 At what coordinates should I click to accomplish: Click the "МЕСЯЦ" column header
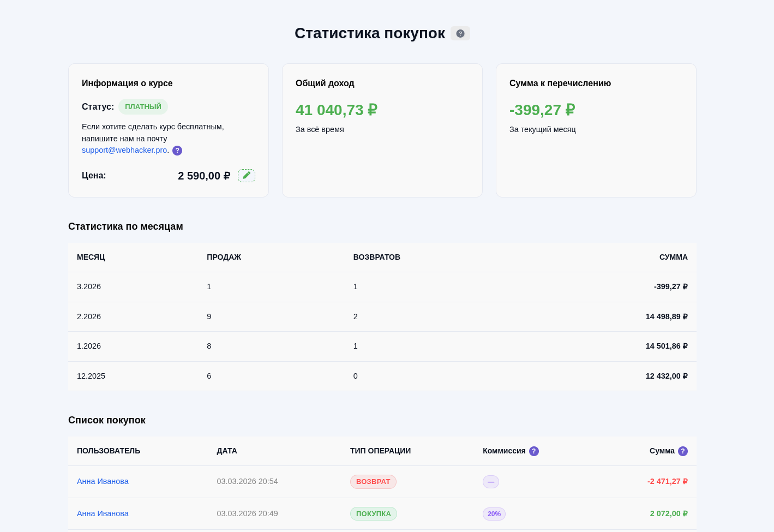coord(91,257)
